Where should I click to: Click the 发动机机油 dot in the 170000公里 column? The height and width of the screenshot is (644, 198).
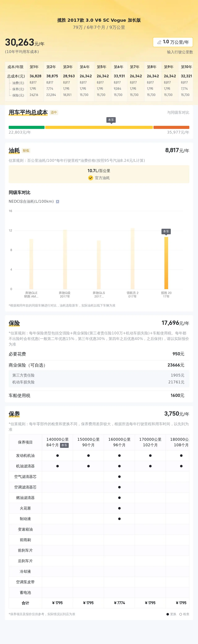click(150, 456)
